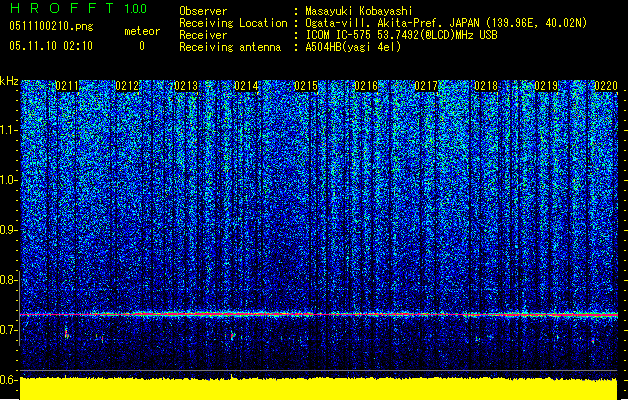Screen dimensions: 629x400
Task: Click the version number 1.0.0
Action: [x=136, y=9]
